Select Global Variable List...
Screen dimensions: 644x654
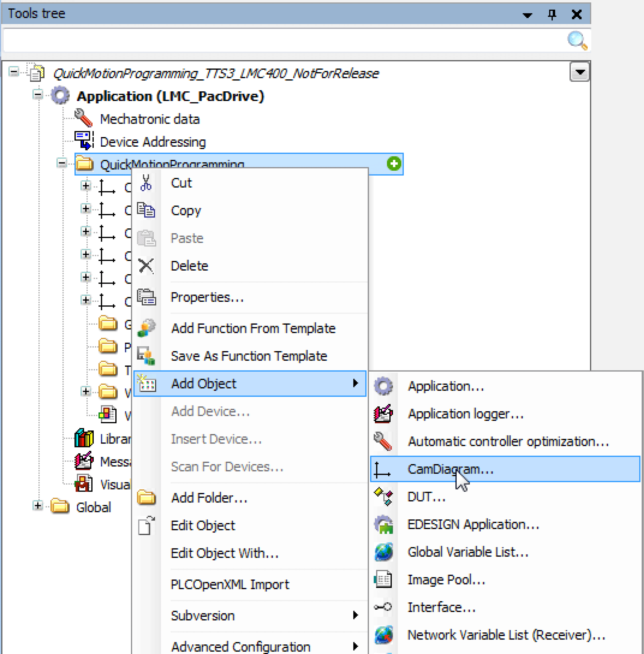505,552
